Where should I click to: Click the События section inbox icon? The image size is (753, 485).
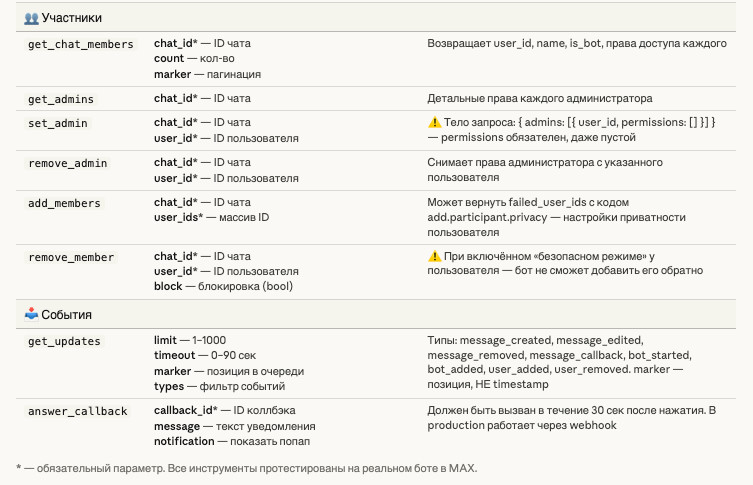pyautogui.click(x=31, y=314)
